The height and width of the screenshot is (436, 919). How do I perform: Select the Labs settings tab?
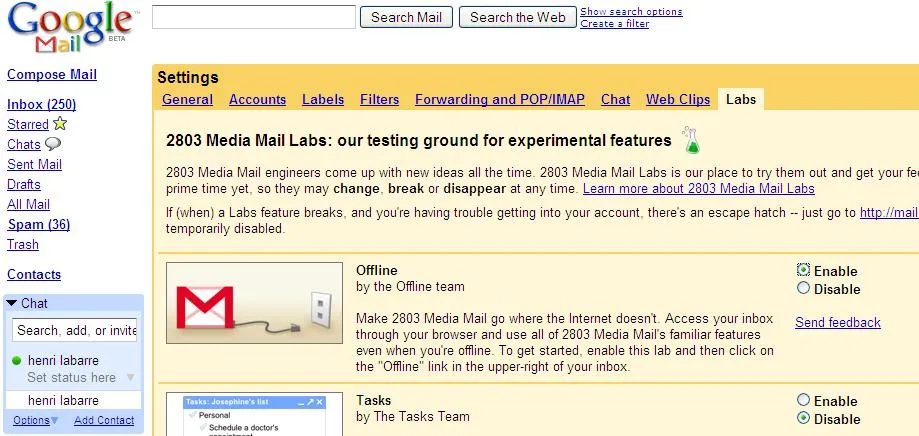click(741, 99)
